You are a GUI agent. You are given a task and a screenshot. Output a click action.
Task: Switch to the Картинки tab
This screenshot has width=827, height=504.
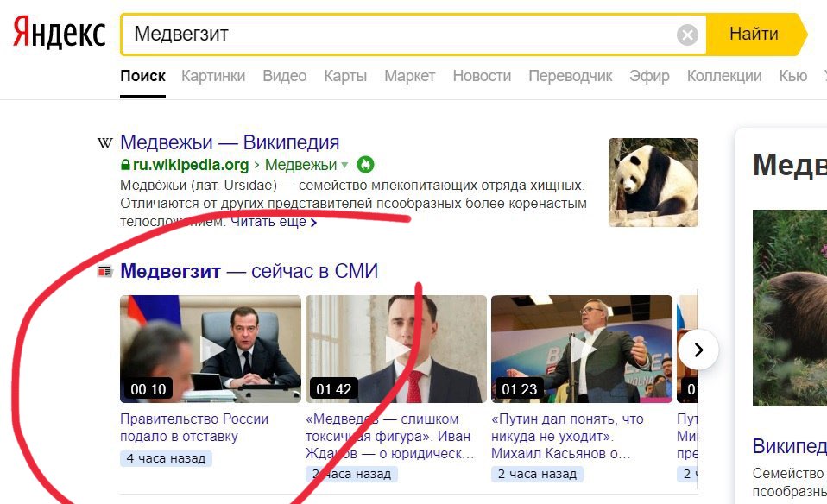[x=213, y=76]
